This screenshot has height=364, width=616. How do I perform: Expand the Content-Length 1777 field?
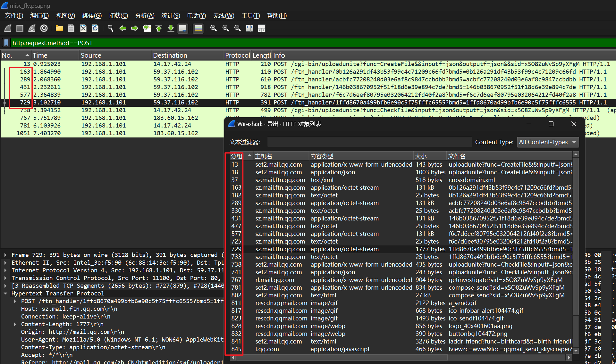click(x=15, y=324)
